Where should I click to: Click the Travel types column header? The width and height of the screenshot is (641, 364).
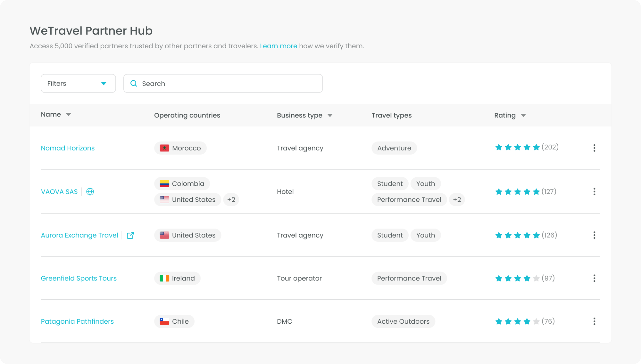click(392, 116)
